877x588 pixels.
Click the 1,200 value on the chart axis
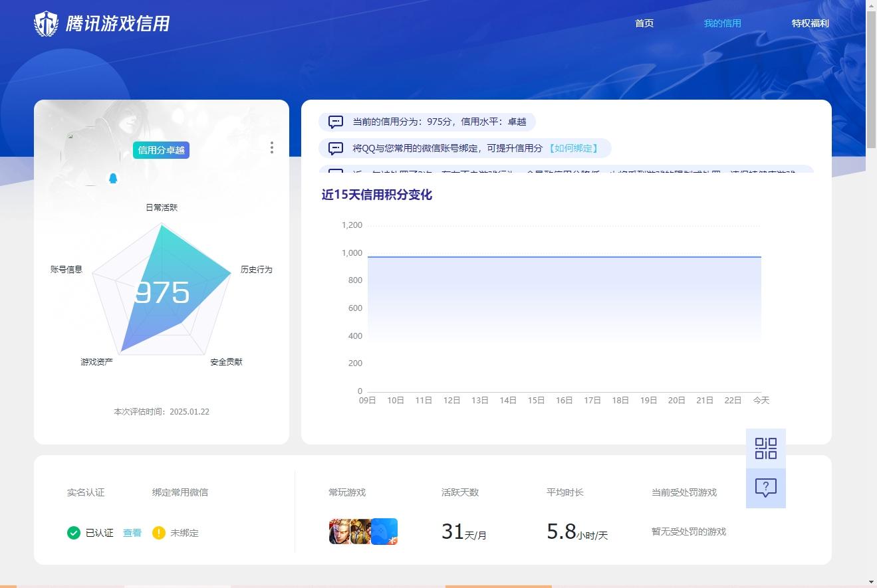click(x=352, y=225)
